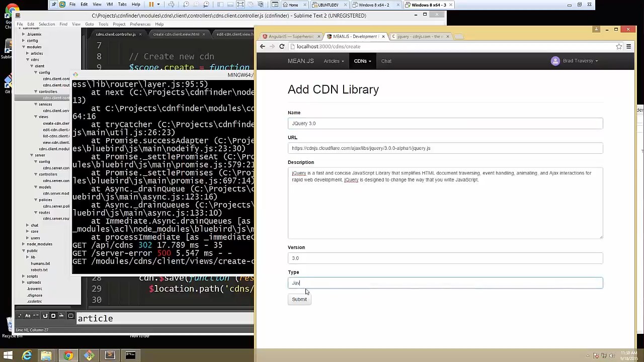Switch to Chrome on the taskbar

pyautogui.click(x=68, y=355)
